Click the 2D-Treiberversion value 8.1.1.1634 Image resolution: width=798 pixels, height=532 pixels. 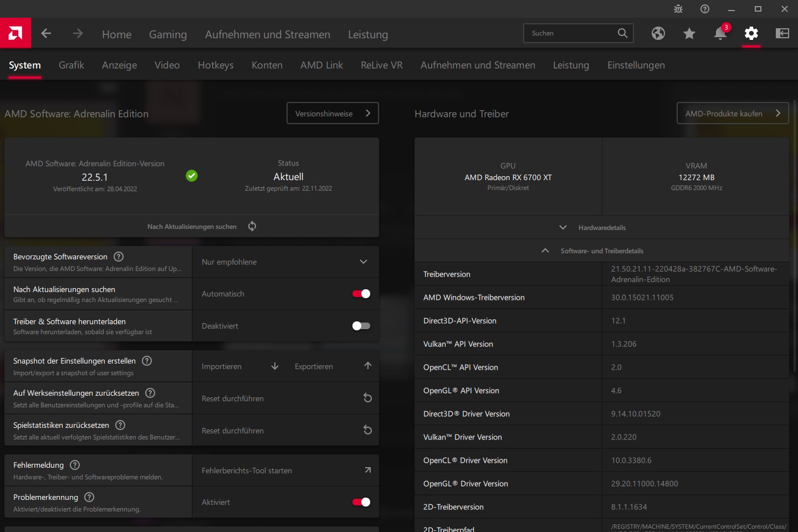coord(629,507)
